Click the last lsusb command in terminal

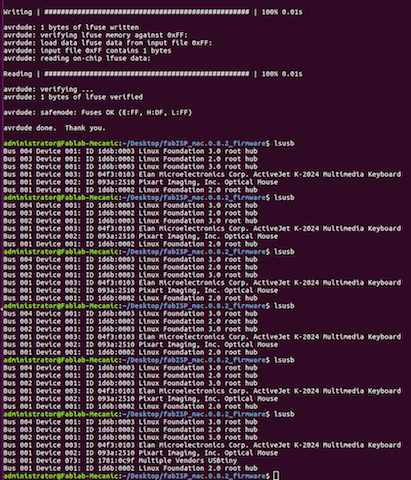click(x=284, y=414)
